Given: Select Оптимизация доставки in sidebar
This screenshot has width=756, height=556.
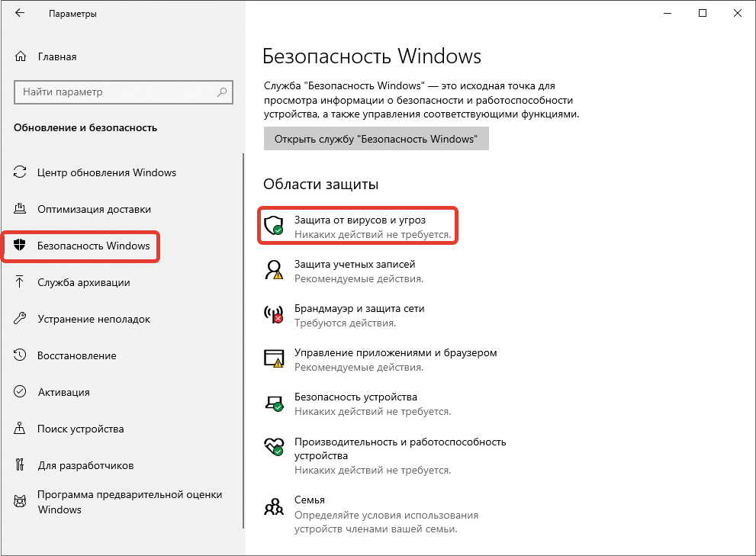Looking at the screenshot, I should tap(94, 209).
